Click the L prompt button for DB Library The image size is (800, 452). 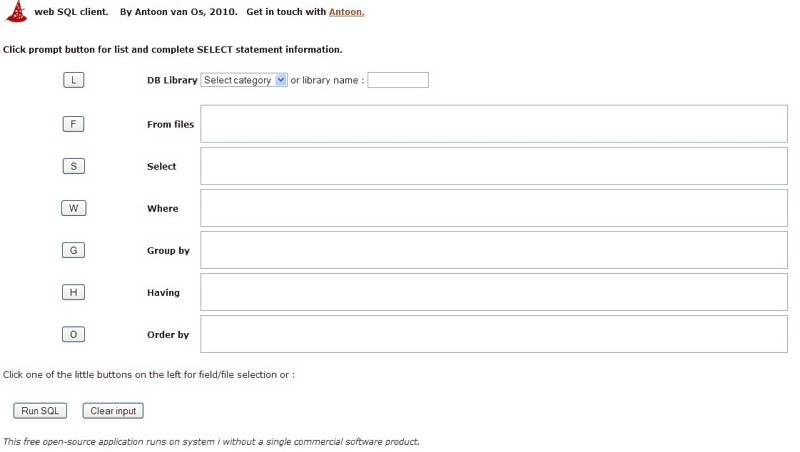73,80
